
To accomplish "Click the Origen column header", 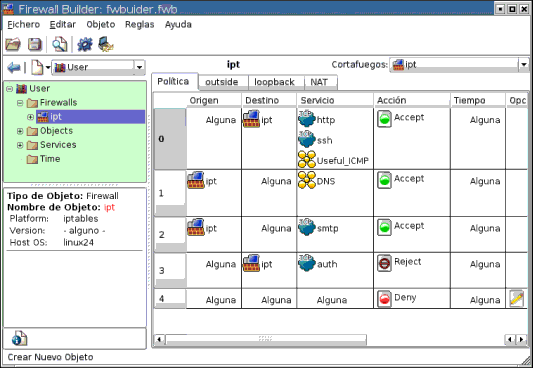I will click(214, 100).
